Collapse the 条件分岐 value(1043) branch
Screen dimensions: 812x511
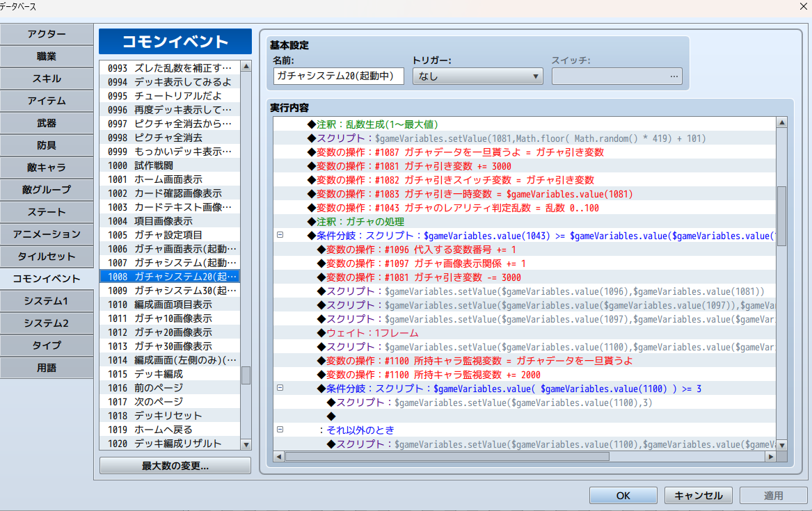pyautogui.click(x=280, y=235)
